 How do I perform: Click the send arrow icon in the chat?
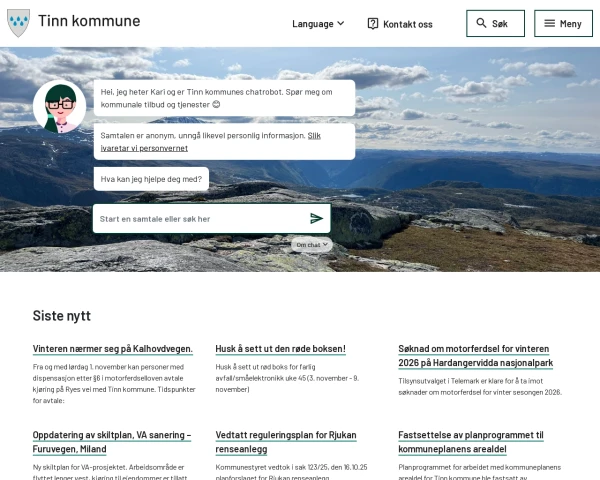[316, 219]
